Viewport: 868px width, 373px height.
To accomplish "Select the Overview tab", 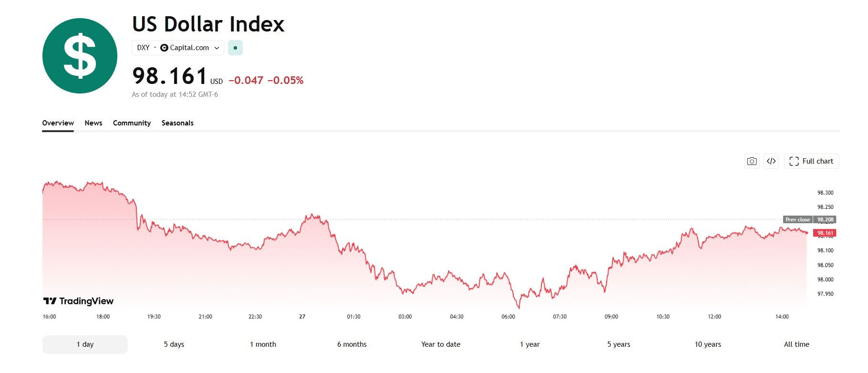I will click(58, 123).
